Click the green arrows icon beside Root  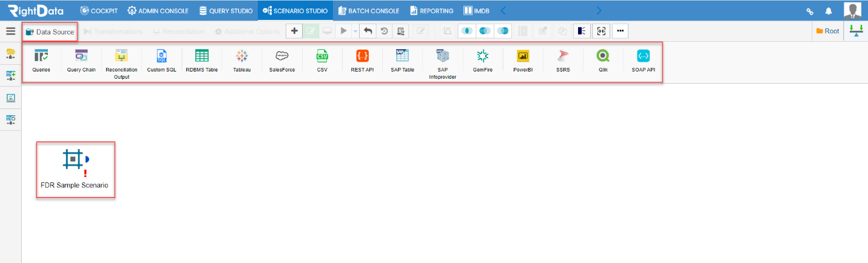point(856,31)
